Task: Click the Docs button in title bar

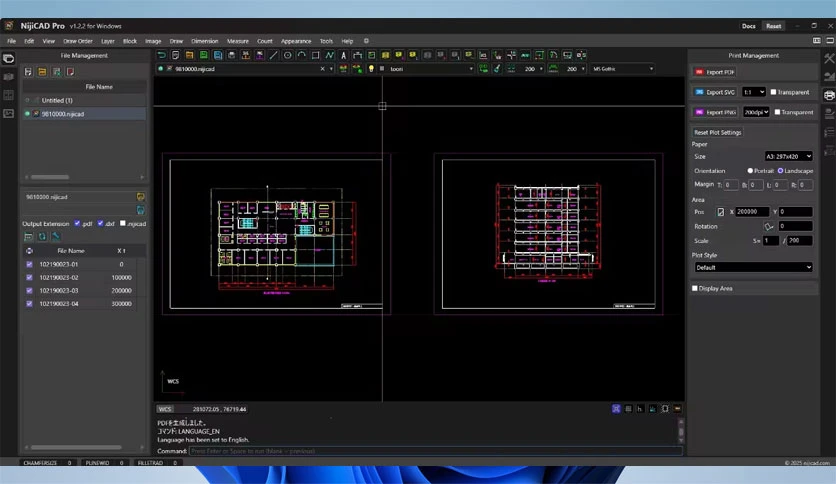Action: [x=749, y=26]
